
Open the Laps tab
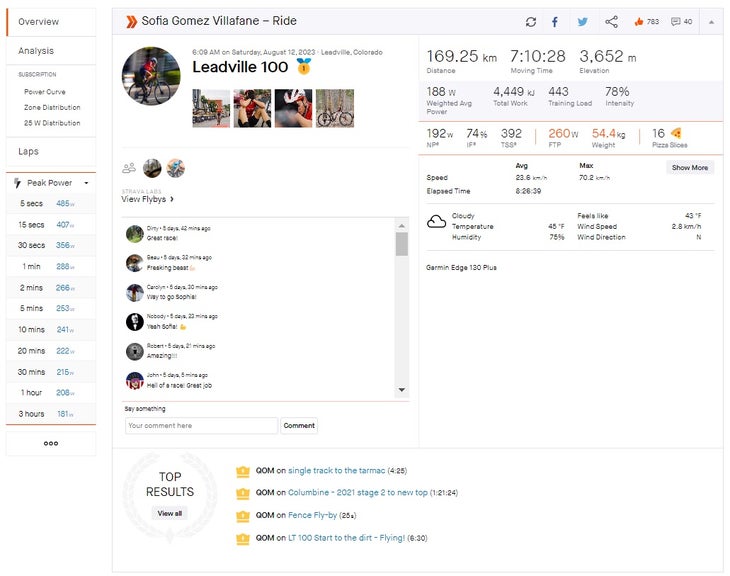[29, 152]
